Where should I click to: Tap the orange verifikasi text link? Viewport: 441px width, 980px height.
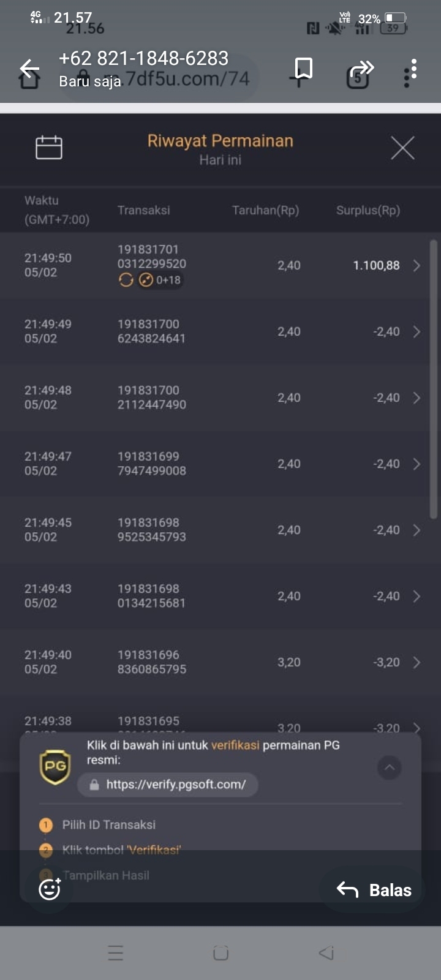click(235, 745)
